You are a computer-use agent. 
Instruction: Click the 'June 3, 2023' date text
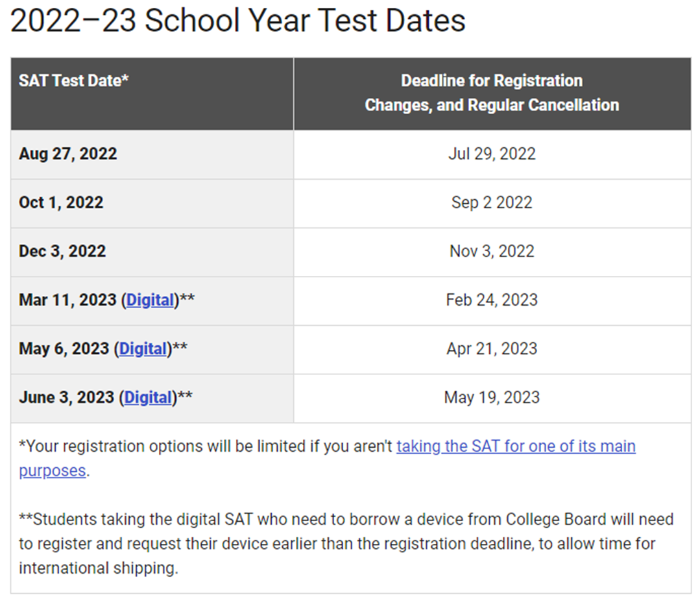[67, 398]
